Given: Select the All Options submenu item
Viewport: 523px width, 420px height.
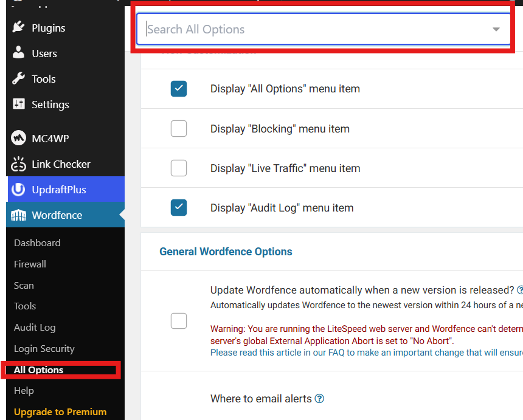Looking at the screenshot, I should (38, 370).
